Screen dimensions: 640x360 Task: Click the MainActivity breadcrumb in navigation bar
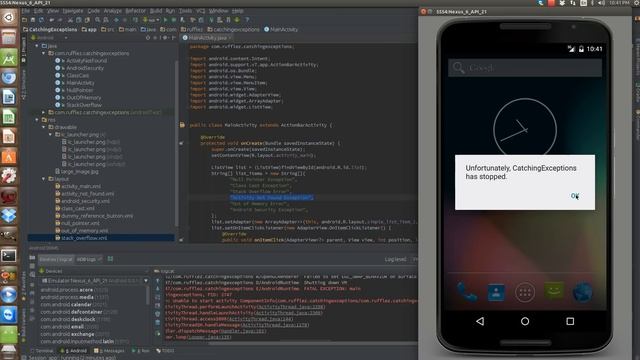click(x=281, y=29)
